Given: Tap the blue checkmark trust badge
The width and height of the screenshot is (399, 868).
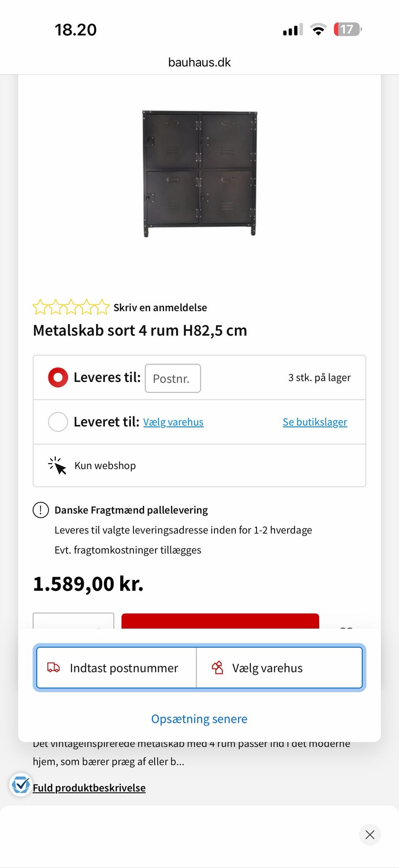Looking at the screenshot, I should 20,785.
